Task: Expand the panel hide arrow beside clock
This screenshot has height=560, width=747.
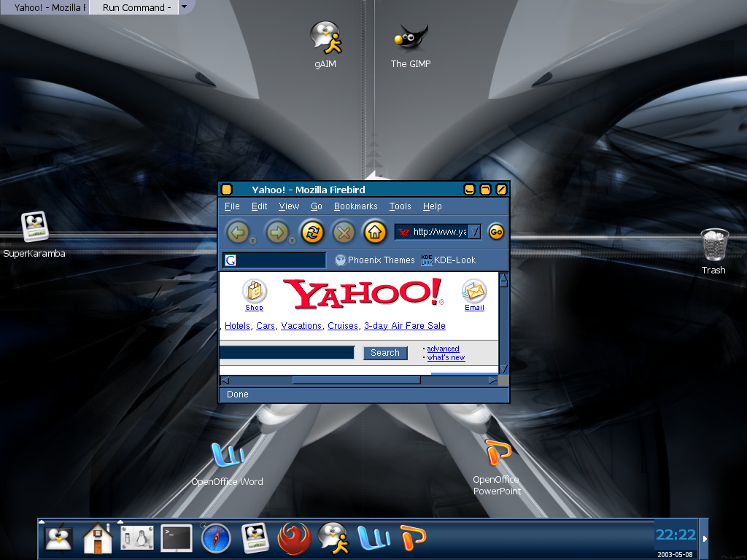Action: tap(705, 539)
